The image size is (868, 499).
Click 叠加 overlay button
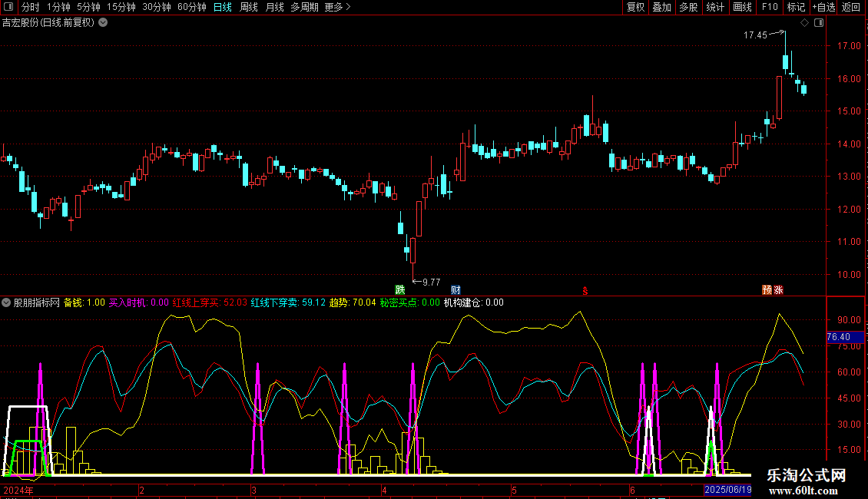[x=662, y=7]
